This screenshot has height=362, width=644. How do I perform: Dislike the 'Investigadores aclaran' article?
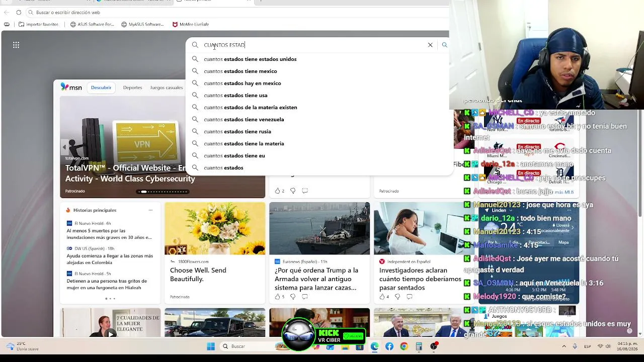[x=397, y=297]
